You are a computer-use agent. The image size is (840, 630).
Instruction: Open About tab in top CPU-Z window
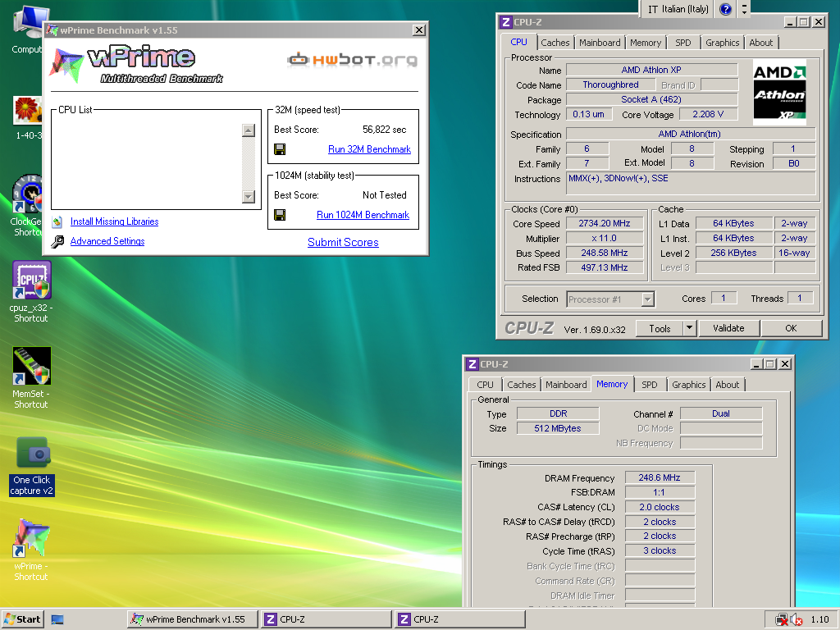[x=760, y=43]
